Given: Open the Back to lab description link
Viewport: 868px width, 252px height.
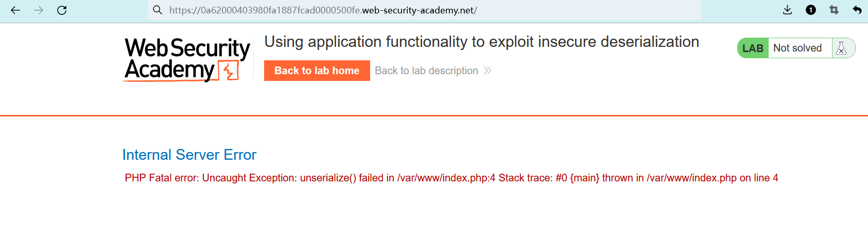Looking at the screenshot, I should tap(426, 71).
